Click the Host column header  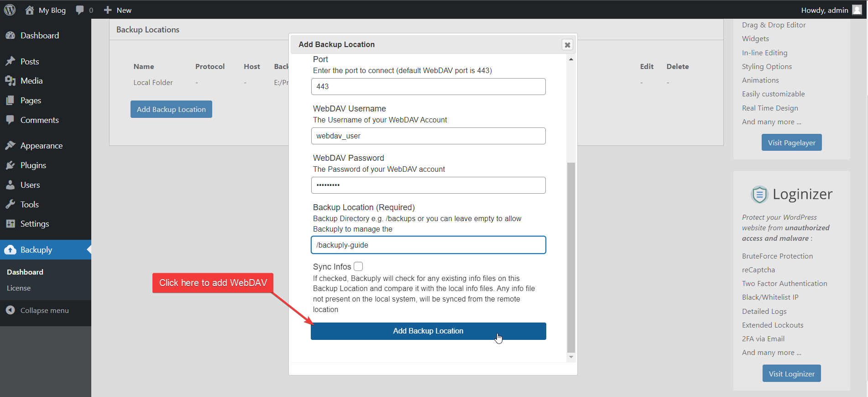pyautogui.click(x=252, y=67)
